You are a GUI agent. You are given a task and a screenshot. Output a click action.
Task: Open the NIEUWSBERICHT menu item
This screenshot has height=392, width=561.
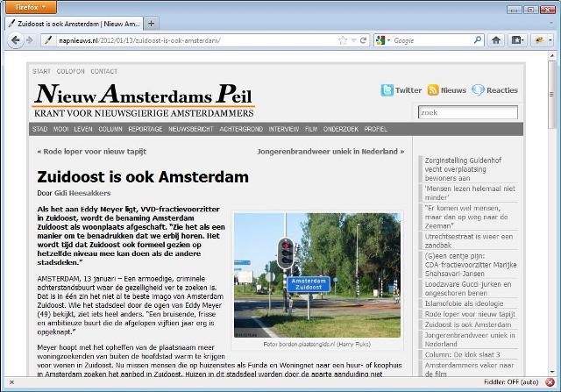(191, 129)
